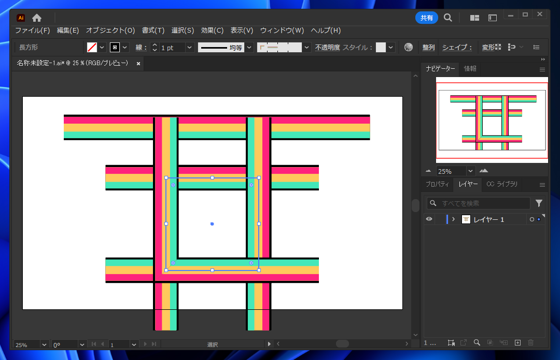Open the arrange documents icon
Viewport: 560px width, 360px height.
(474, 18)
